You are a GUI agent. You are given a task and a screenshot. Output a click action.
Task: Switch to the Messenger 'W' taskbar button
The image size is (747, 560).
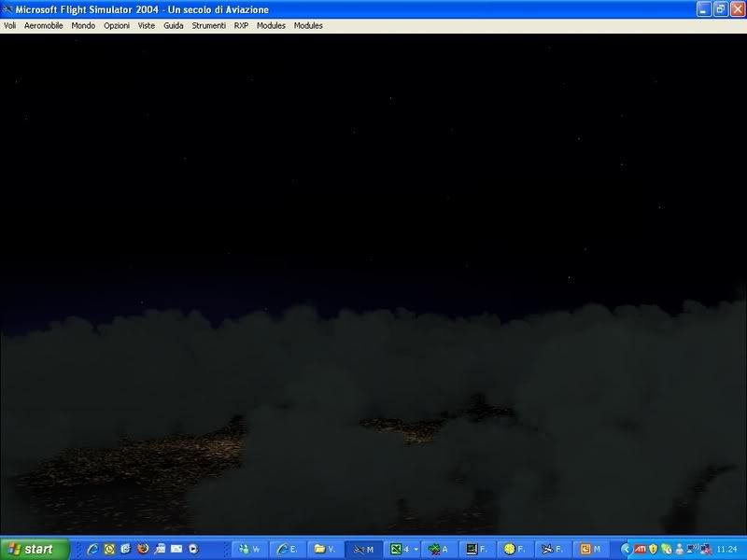pyautogui.click(x=249, y=550)
